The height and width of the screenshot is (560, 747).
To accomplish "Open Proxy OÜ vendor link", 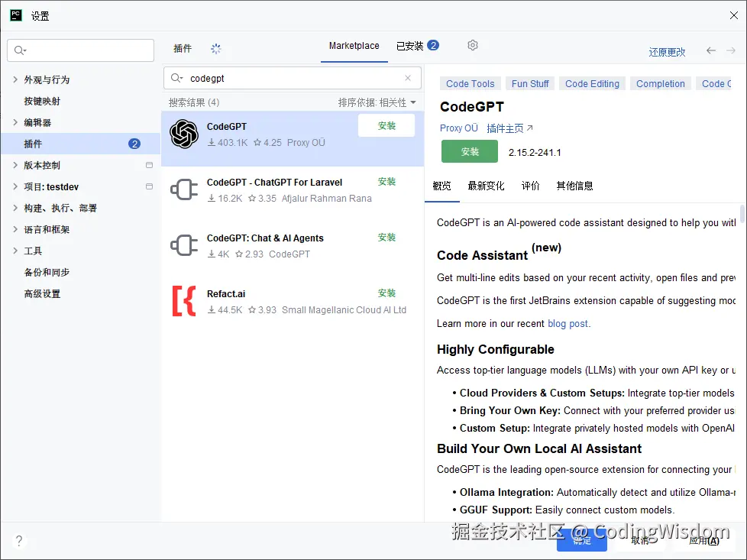I will pos(459,128).
